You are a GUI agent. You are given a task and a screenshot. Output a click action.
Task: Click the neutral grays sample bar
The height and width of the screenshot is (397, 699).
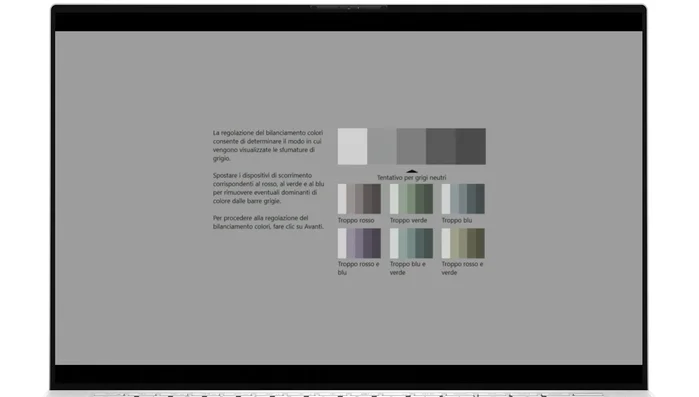click(411, 146)
